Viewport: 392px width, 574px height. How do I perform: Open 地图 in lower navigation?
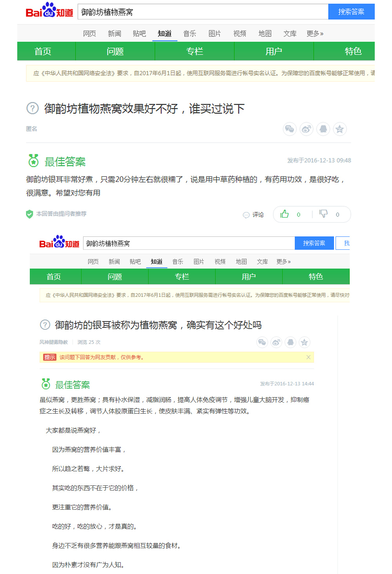pyautogui.click(x=241, y=262)
